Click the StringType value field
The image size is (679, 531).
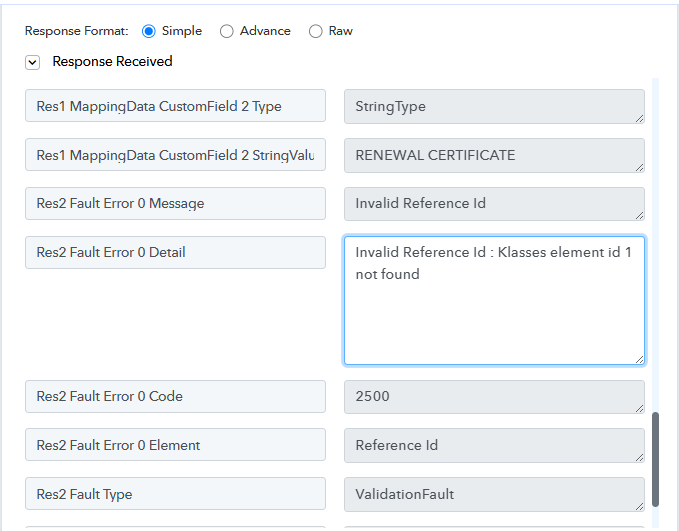pyautogui.click(x=493, y=107)
